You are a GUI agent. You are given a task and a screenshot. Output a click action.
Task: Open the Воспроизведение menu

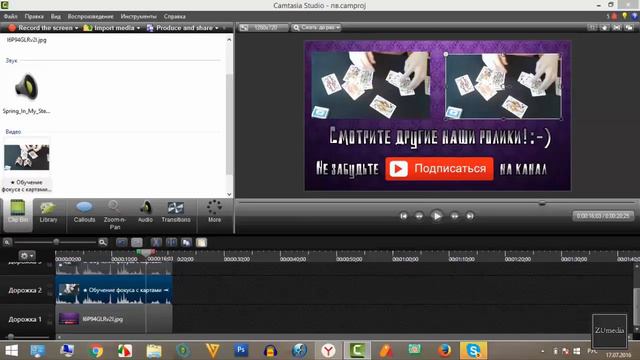(91, 16)
